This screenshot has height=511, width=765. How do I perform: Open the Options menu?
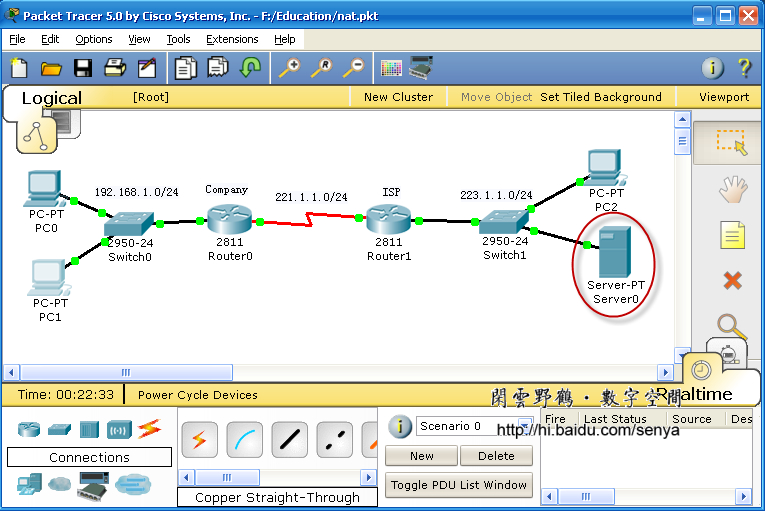(x=94, y=39)
